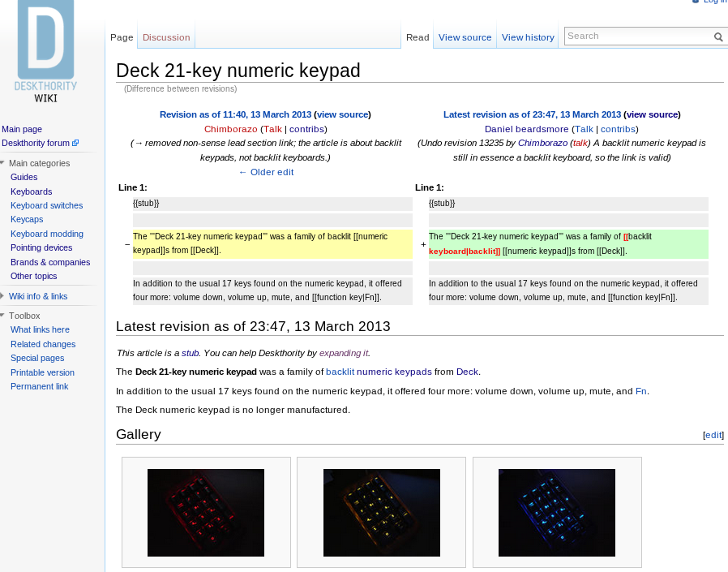The width and height of the screenshot is (728, 572).
Task: Open Guides category
Action: 24,177
